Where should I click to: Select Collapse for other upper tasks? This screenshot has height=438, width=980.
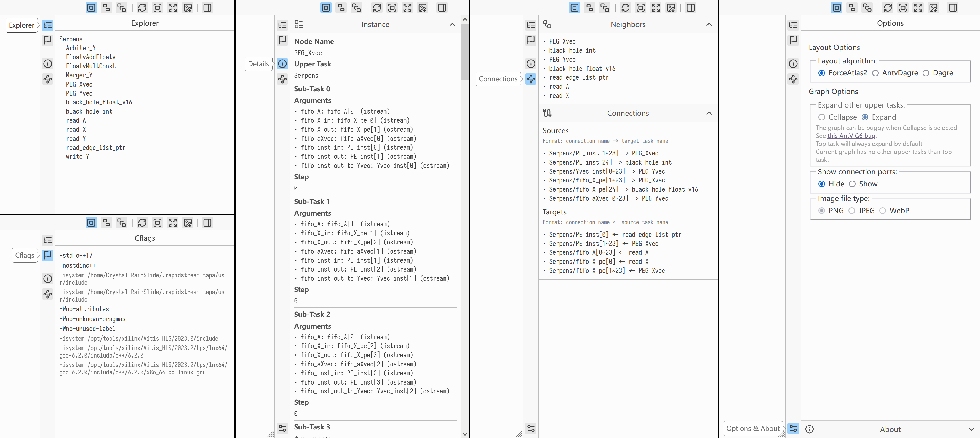coord(822,117)
